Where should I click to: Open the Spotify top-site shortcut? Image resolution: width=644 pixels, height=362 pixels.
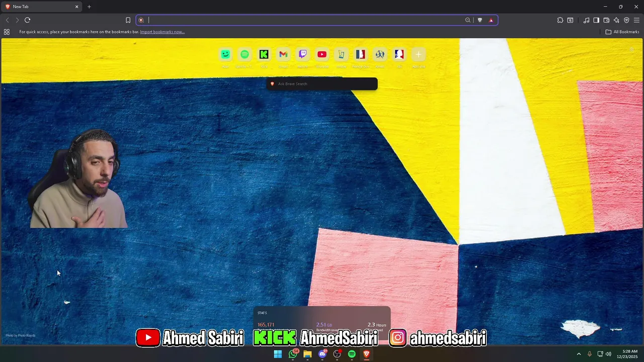245,54
